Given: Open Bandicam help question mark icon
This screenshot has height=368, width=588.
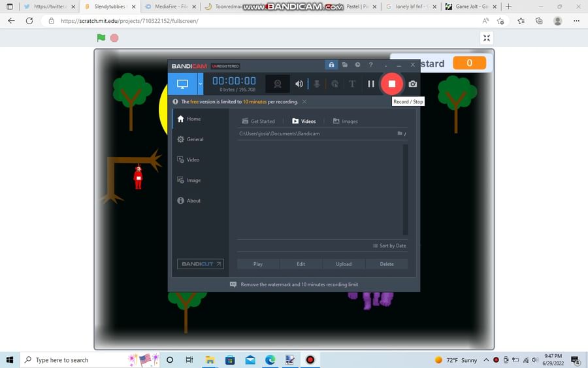Looking at the screenshot, I should pos(371,65).
